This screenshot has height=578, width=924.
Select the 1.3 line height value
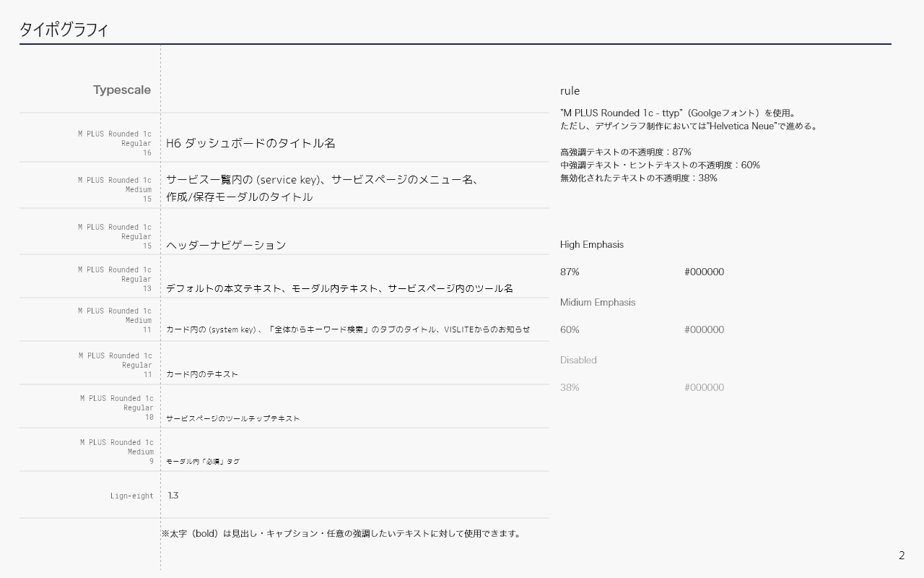point(173,496)
